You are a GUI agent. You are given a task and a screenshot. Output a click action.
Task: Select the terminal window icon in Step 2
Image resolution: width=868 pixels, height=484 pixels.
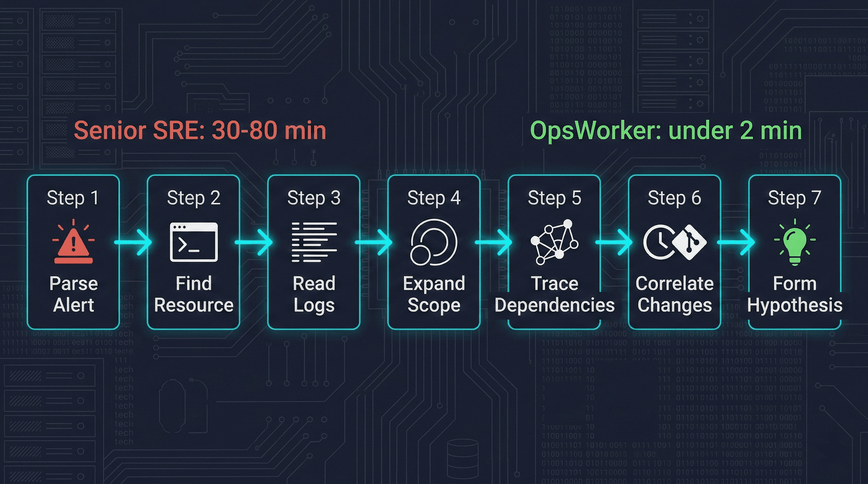click(x=193, y=243)
